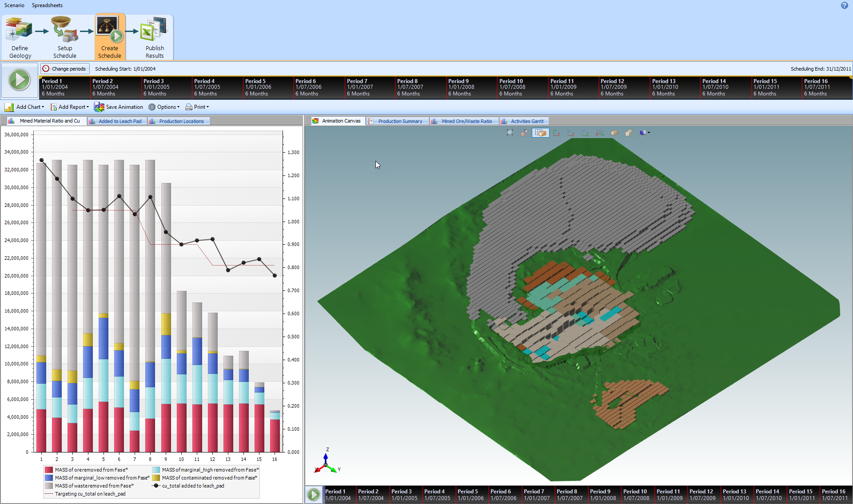
Task: Set view to XZ plane axis icon
Action: tap(571, 132)
